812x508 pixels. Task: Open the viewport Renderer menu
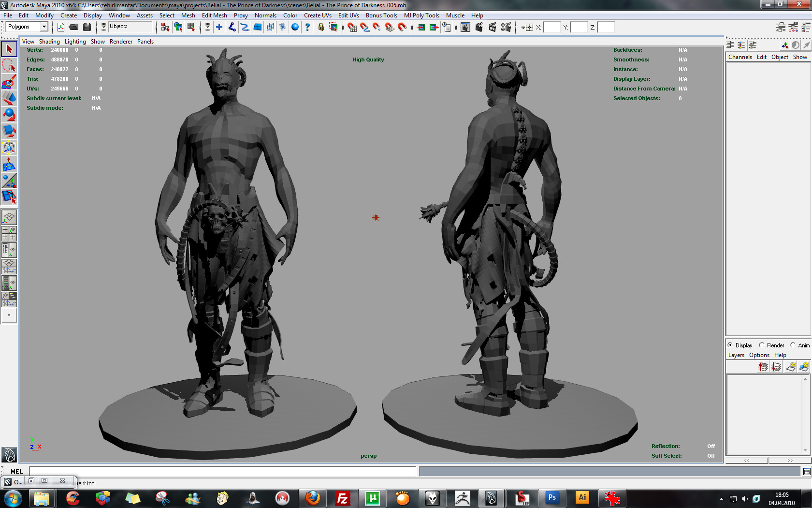(x=121, y=42)
